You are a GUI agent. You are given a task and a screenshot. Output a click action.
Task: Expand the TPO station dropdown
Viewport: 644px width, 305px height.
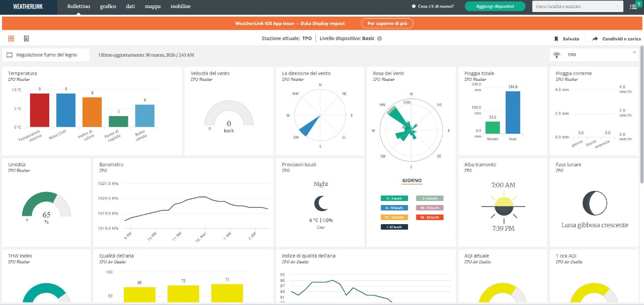[x=634, y=52]
